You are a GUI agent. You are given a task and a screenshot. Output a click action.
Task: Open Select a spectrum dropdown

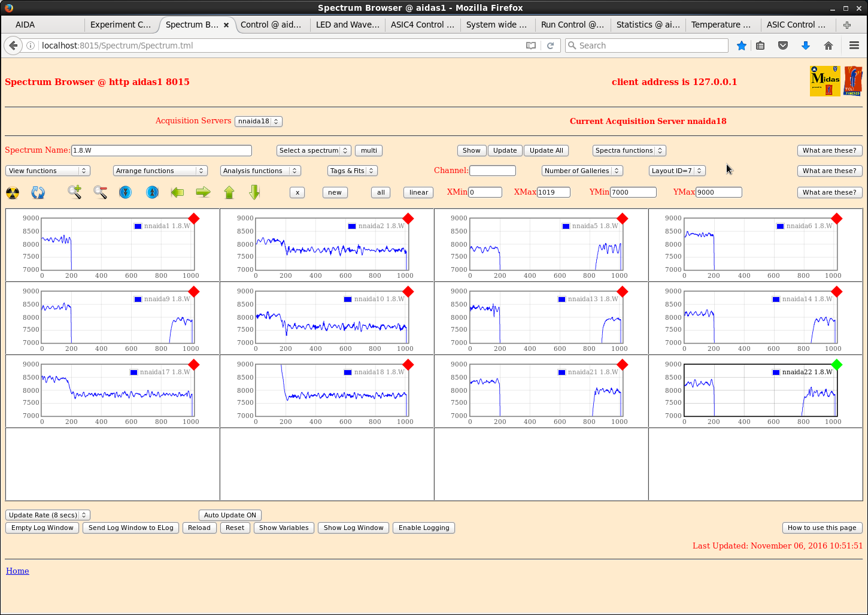click(314, 150)
